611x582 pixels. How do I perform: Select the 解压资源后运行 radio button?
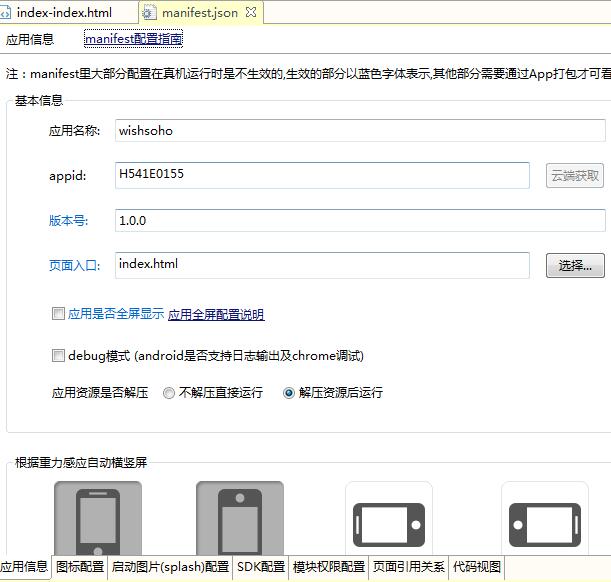pyautogui.click(x=288, y=393)
